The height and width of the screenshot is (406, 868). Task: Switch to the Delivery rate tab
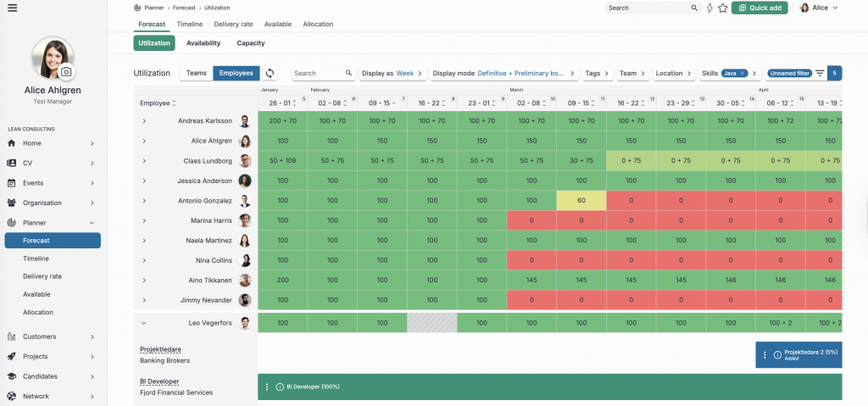232,25
